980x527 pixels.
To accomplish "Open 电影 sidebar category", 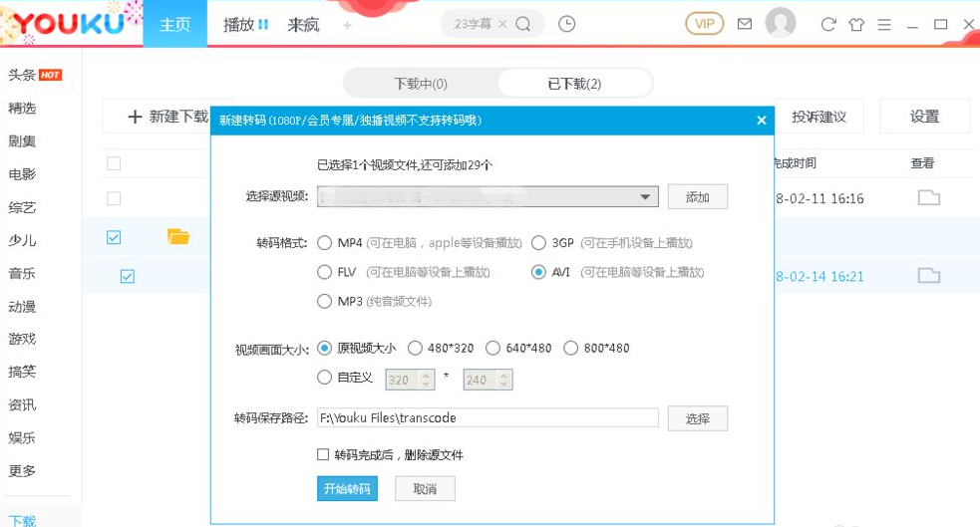I will coord(22,174).
